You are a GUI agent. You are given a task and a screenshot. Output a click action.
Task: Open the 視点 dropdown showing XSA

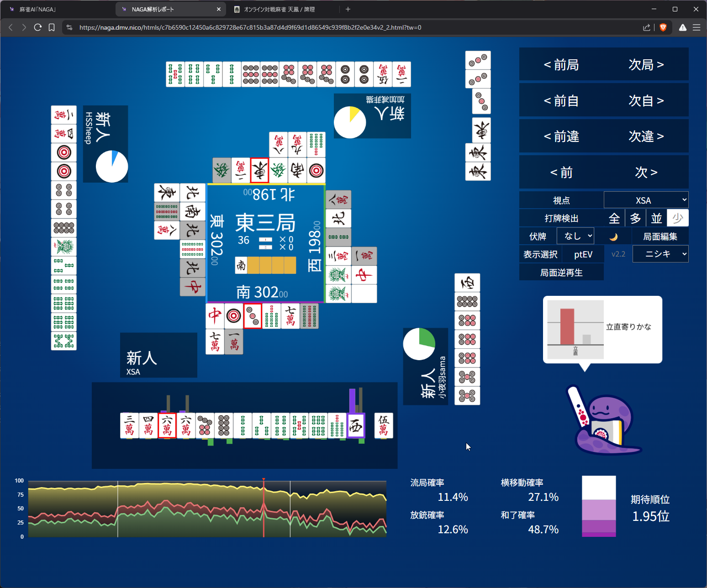point(646,200)
